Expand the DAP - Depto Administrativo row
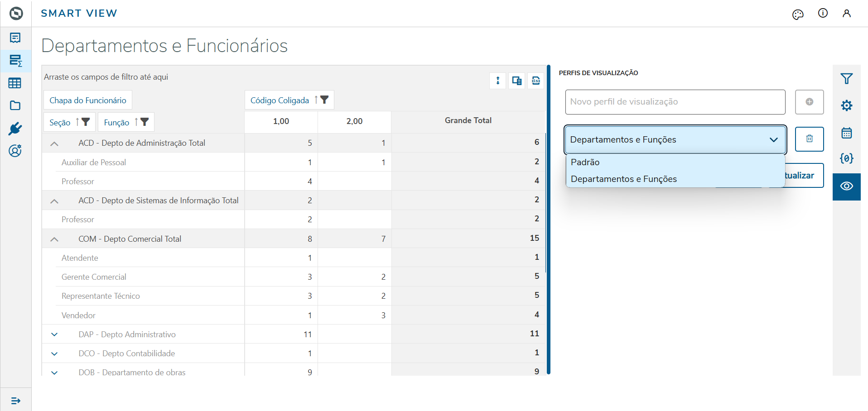 54,335
